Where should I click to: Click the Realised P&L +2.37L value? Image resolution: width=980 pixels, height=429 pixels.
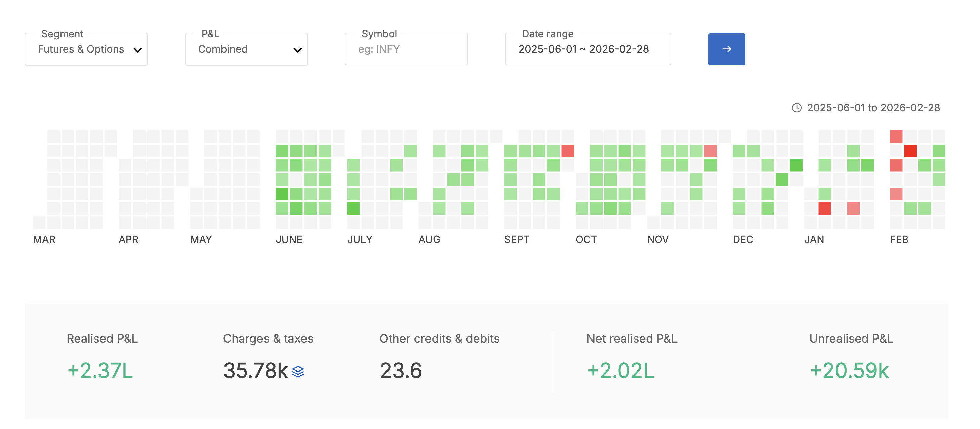[x=100, y=370]
